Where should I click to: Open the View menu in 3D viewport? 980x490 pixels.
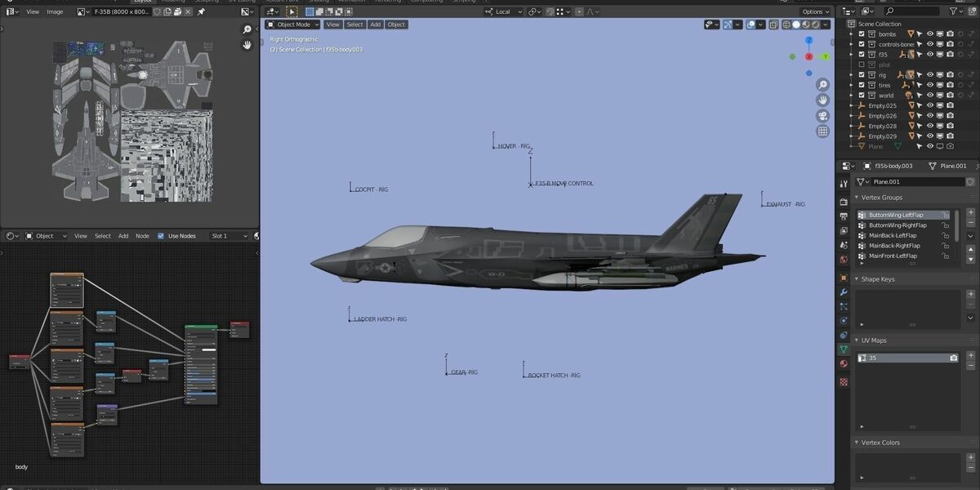tap(333, 24)
